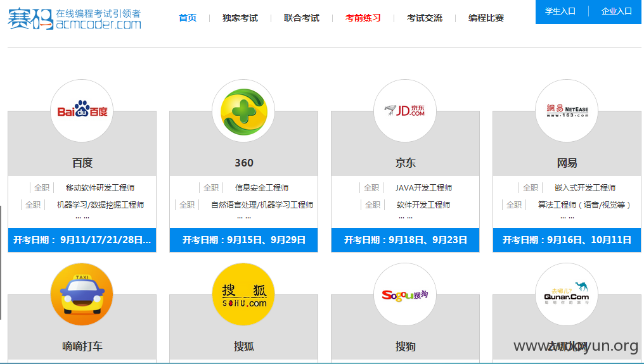Expand more positions ellipsis under Baidu

pos(82,218)
